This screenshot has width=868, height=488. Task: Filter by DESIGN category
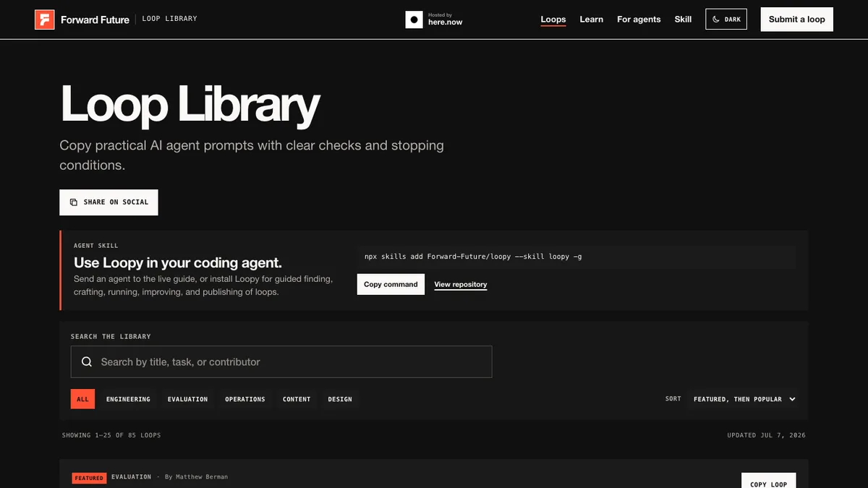(x=340, y=399)
